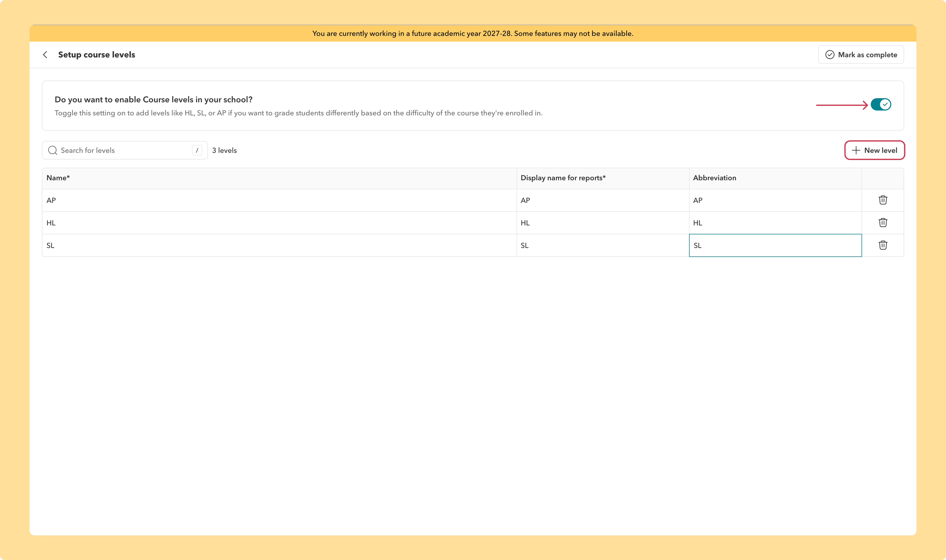The width and height of the screenshot is (946, 560).
Task: Disable the Course levels toggle
Action: coord(881,104)
